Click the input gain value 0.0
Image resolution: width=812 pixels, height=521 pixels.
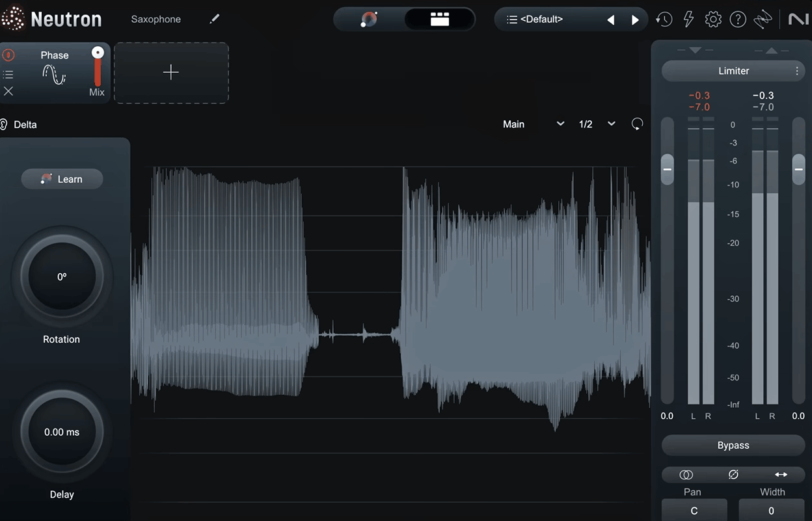coord(667,416)
